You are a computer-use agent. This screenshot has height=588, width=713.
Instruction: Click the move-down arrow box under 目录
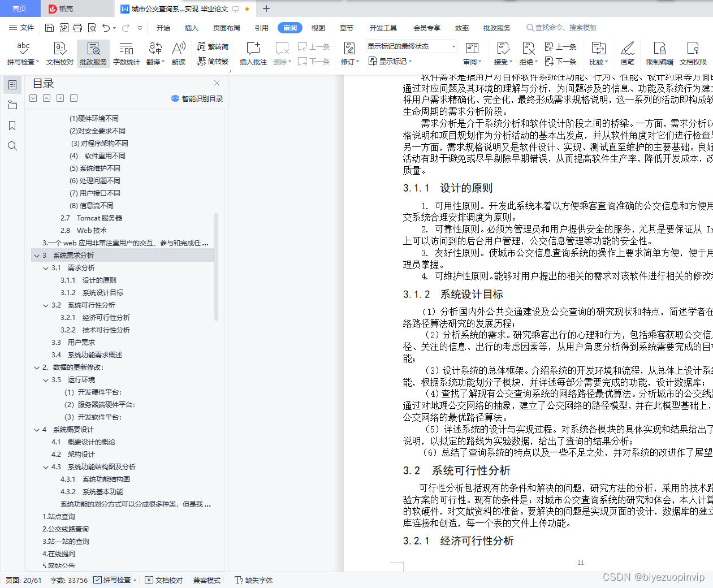click(x=33, y=98)
